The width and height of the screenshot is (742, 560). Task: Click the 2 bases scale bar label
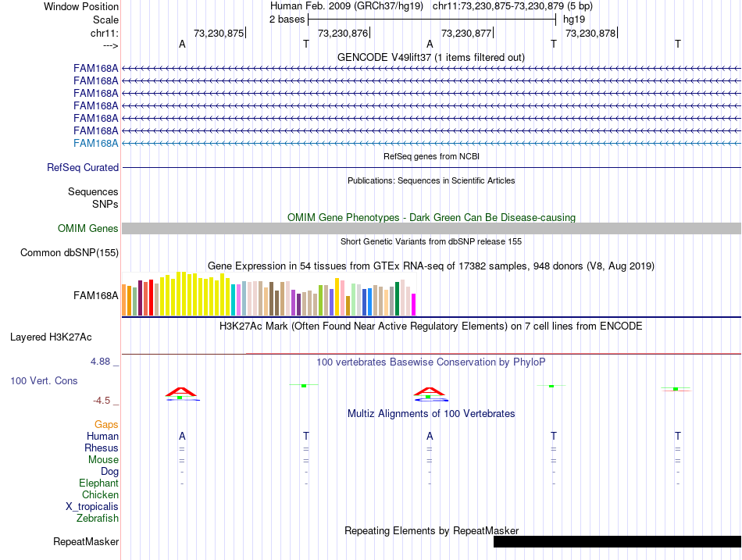click(287, 20)
